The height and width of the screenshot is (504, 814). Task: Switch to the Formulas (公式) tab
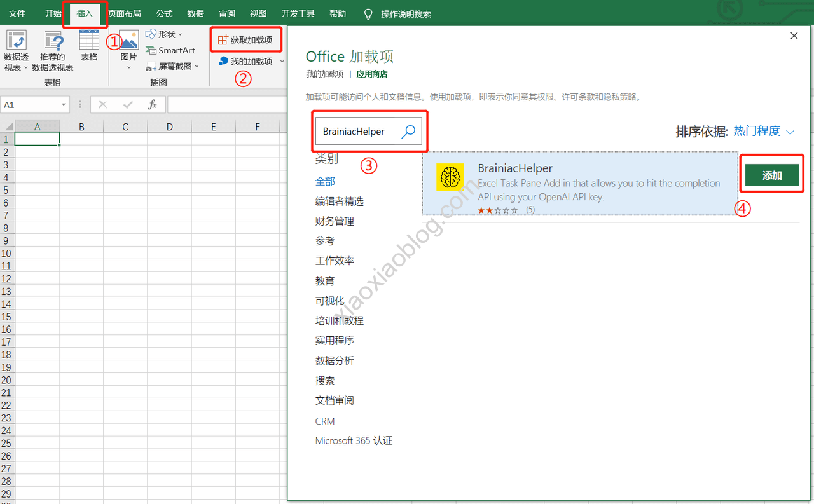point(164,13)
